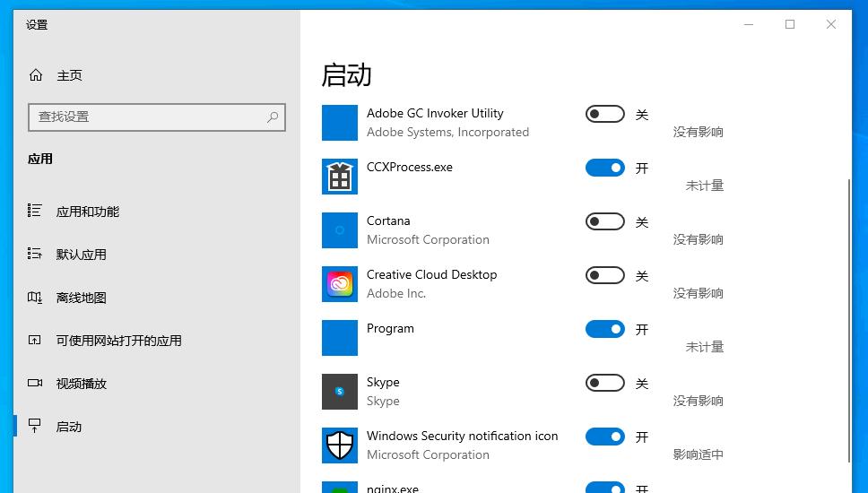
Task: Click the Adobe GC Invoker Utility name
Action: [x=435, y=114]
